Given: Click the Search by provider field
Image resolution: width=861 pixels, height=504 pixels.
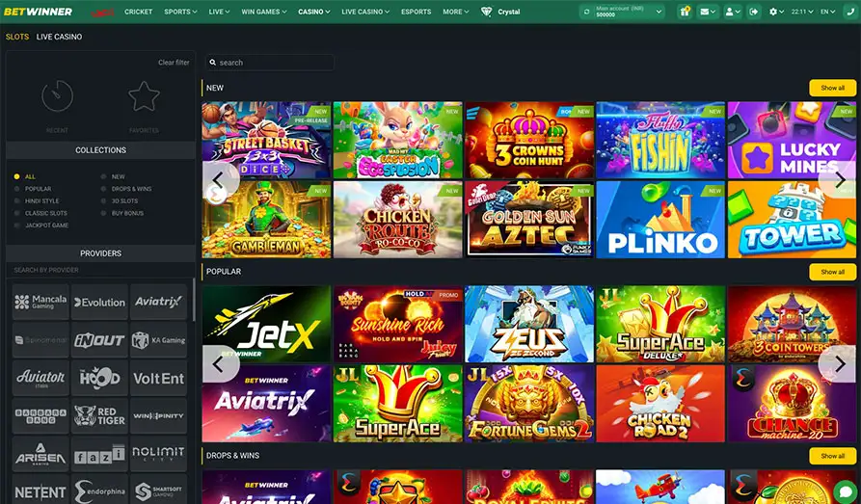Looking at the screenshot, I should pos(100,270).
